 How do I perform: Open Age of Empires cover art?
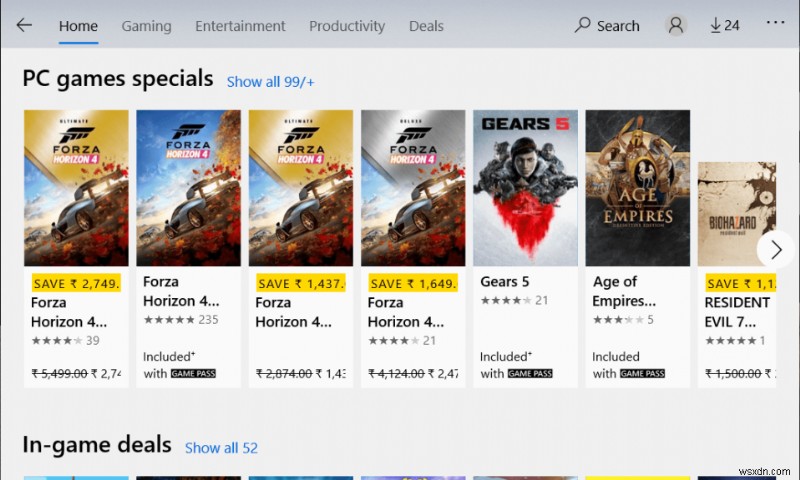[637, 187]
